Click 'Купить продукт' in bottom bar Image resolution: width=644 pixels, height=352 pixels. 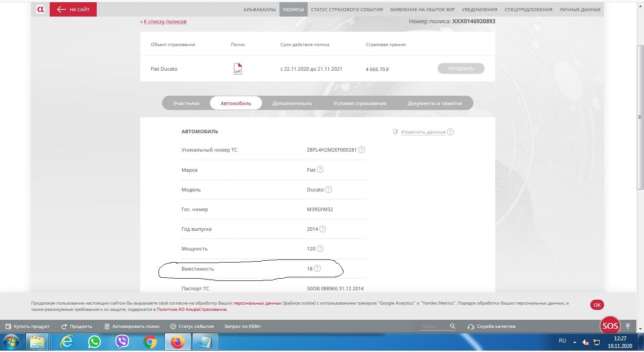(x=27, y=327)
